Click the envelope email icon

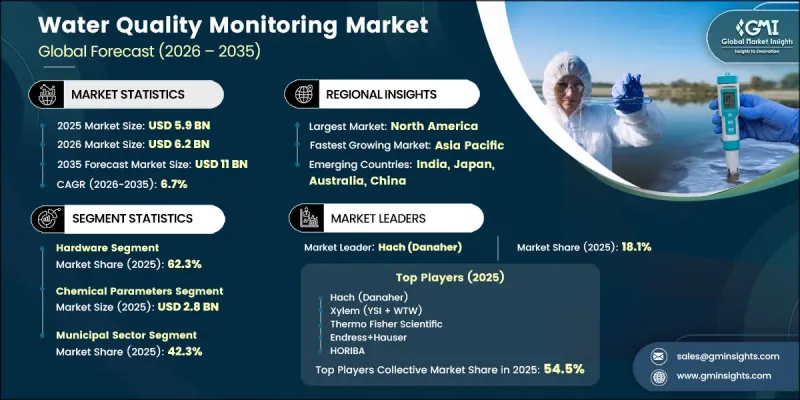[659, 356]
